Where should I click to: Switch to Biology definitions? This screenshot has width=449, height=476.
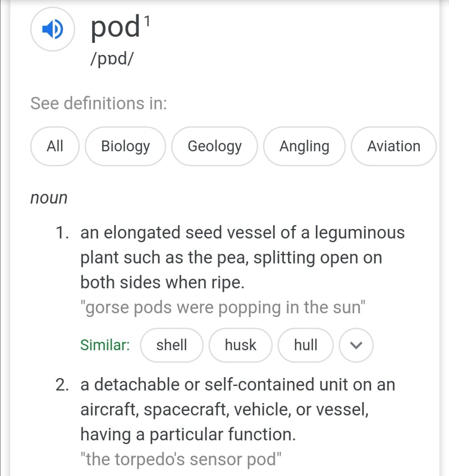click(126, 146)
